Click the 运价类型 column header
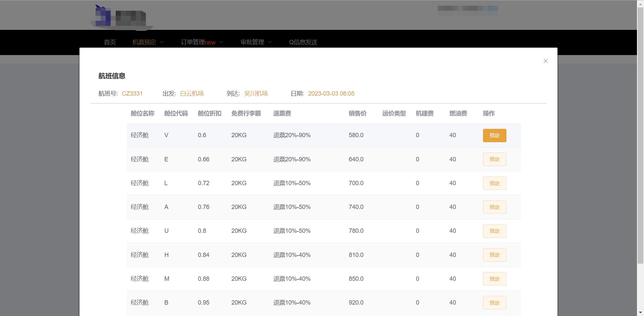 [x=394, y=113]
